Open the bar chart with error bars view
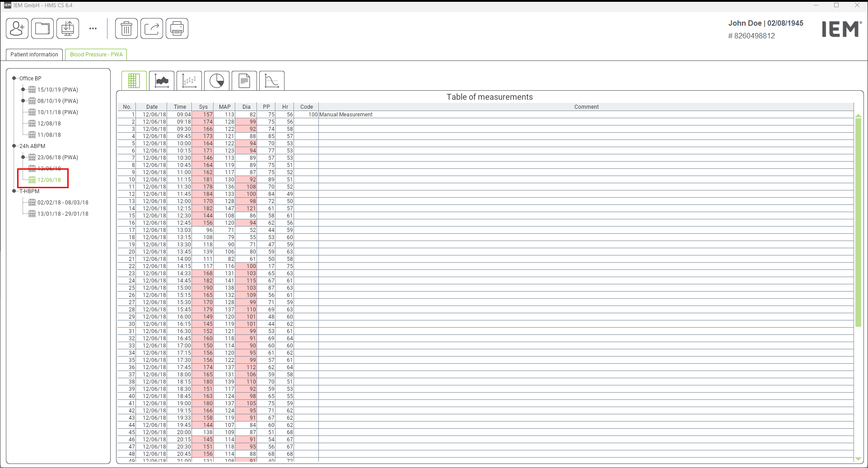 189,81
